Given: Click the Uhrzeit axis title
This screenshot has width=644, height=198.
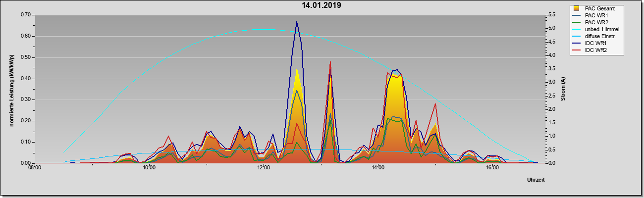Looking at the screenshot, I should [x=535, y=180].
